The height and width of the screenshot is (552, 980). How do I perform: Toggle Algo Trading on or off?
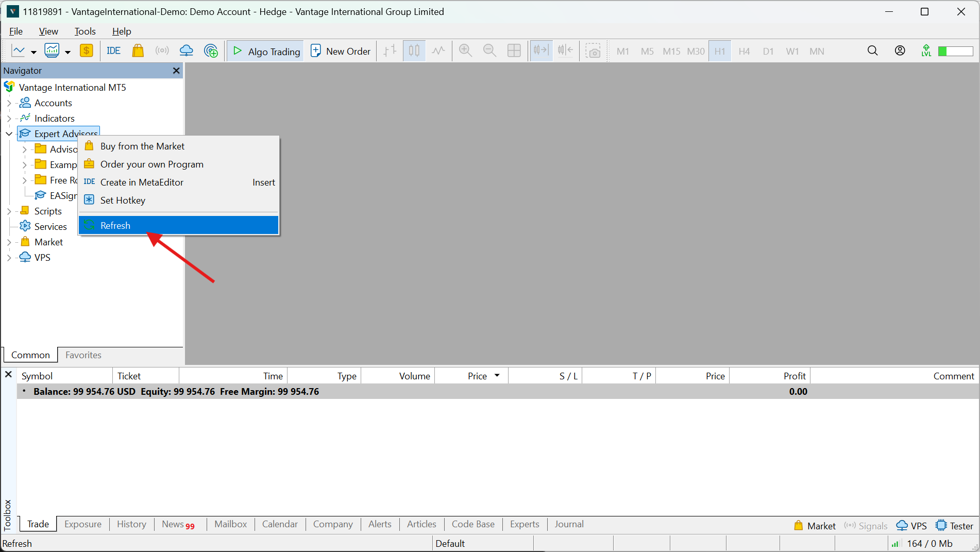click(265, 51)
